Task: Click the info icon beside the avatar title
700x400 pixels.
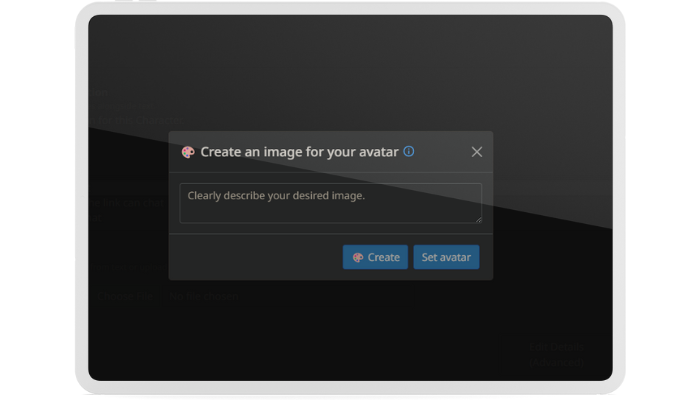Action: 408,151
